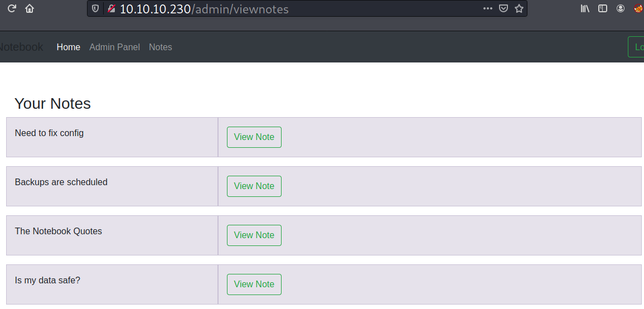
Task: Open the Library icon
Action: point(585,8)
